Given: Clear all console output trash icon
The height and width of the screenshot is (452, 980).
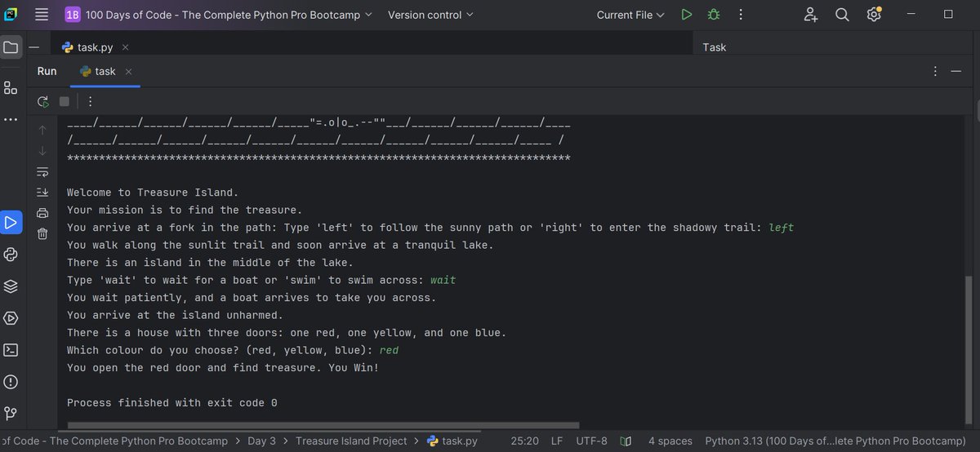Looking at the screenshot, I should (x=43, y=234).
